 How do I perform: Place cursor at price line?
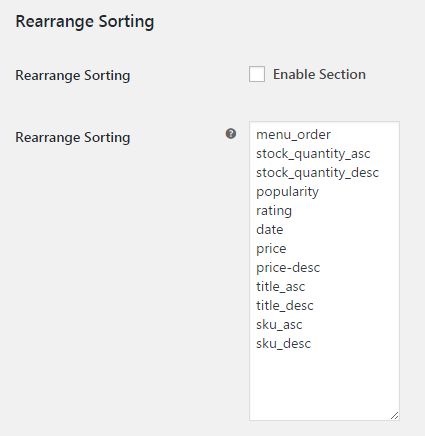click(271, 249)
